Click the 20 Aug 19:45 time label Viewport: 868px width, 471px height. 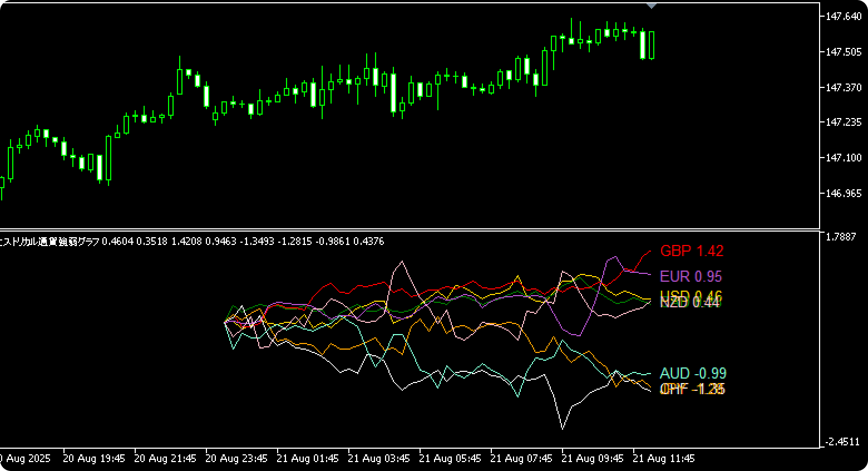click(x=94, y=459)
